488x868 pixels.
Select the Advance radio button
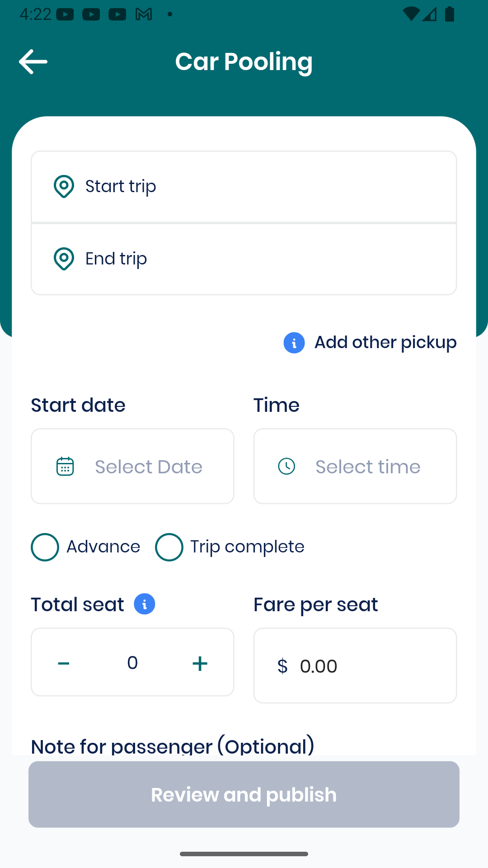pos(45,547)
